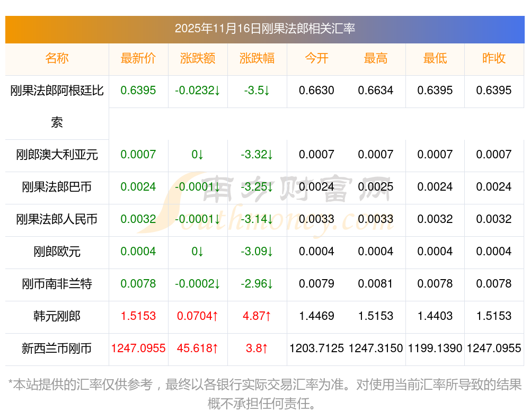The width and height of the screenshot is (530, 420).
Task: Select the 最新价 column header
Action: point(138,58)
